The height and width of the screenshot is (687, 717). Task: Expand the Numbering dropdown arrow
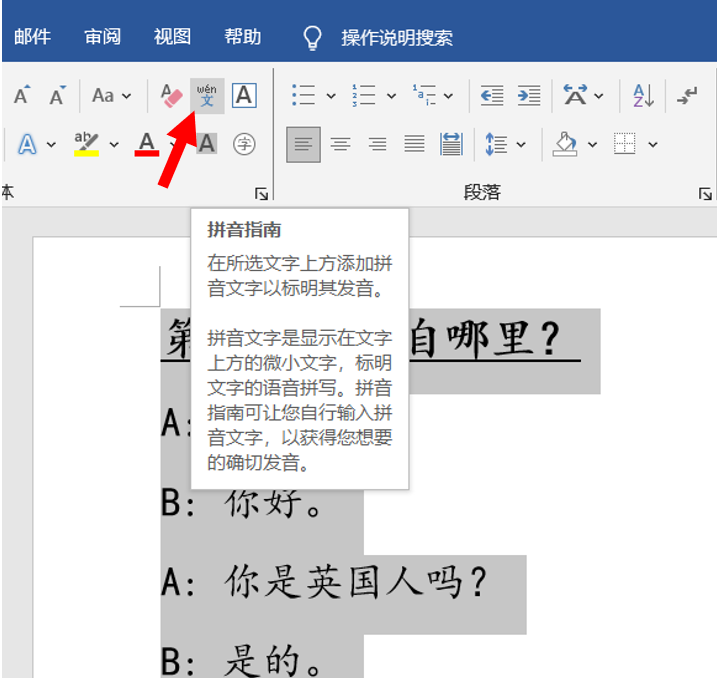(391, 96)
